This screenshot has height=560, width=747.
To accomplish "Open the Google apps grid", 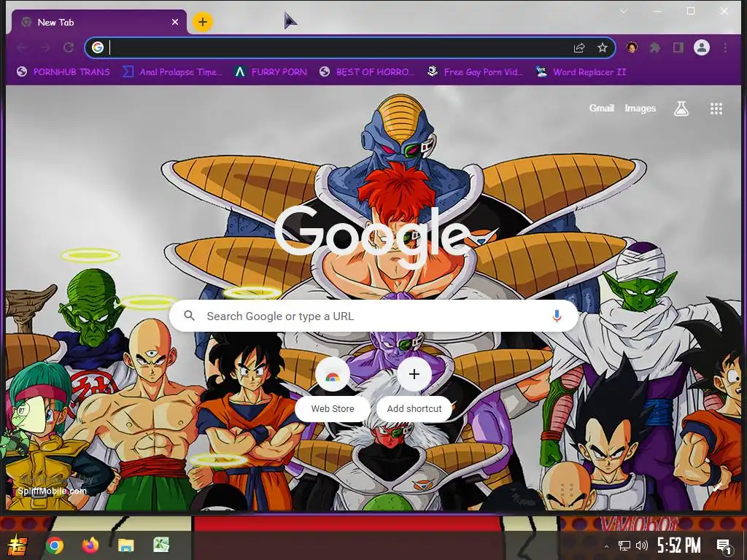I will [716, 109].
